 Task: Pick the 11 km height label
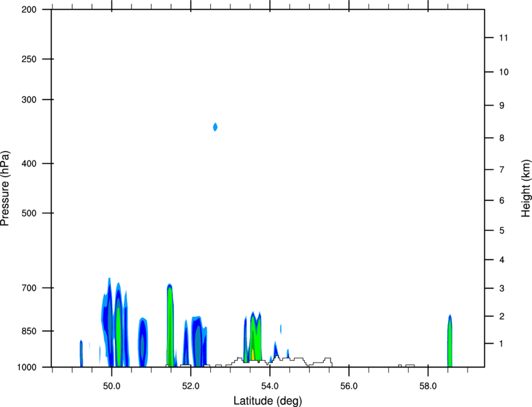503,38
